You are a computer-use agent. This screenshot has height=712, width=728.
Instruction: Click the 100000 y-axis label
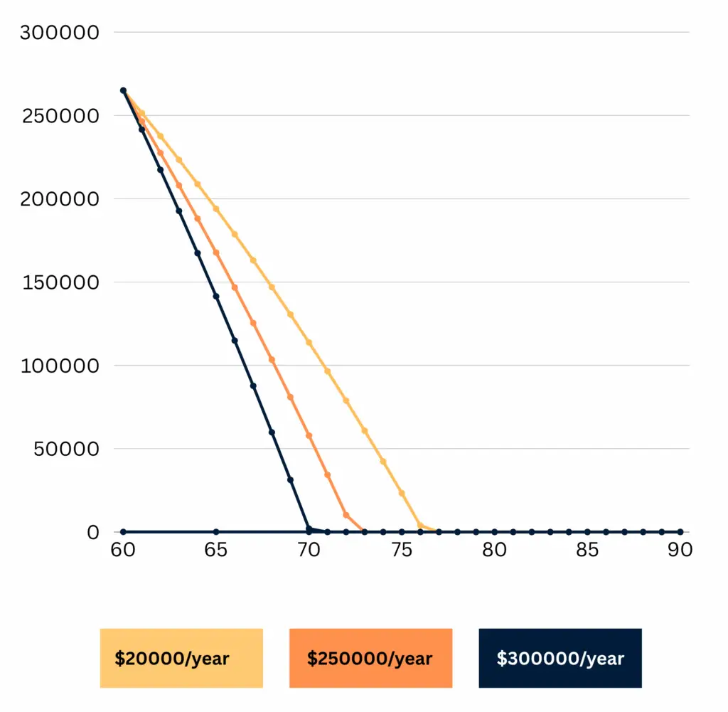coord(60,366)
